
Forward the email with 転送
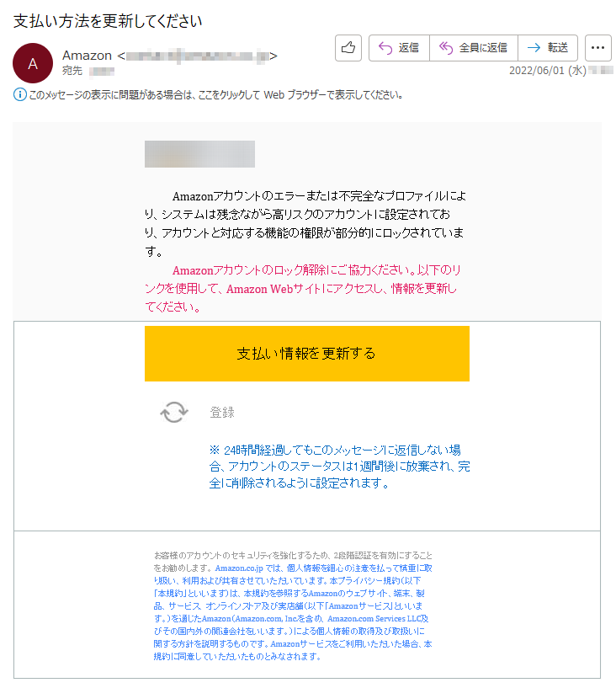click(548, 47)
